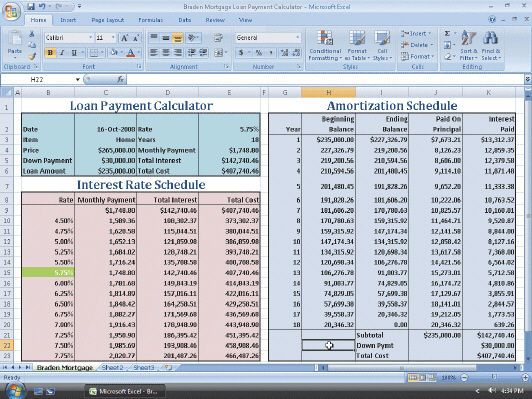Viewport: 532px width, 399px height.
Task: Click the Undo icon in Quick Access Toolbar
Action: 42,6
